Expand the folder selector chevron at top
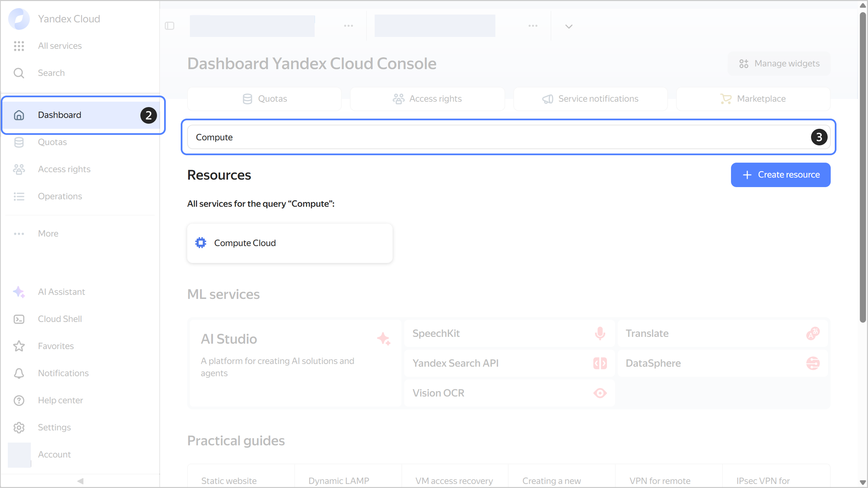This screenshot has width=868, height=488. (x=568, y=26)
